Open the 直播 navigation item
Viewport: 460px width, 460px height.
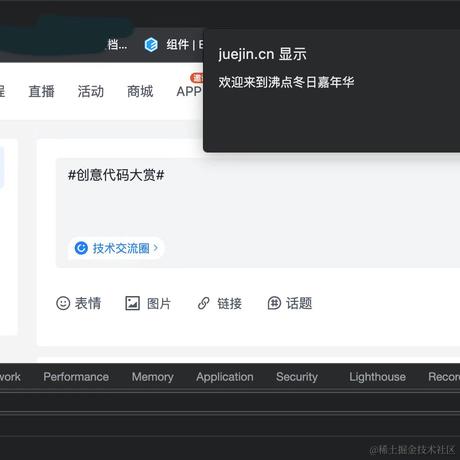click(41, 91)
